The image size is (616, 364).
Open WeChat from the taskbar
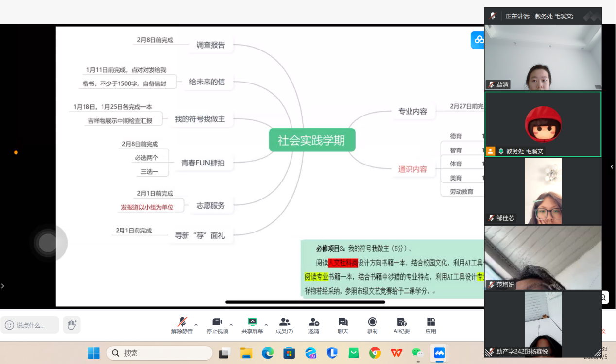tap(418, 353)
